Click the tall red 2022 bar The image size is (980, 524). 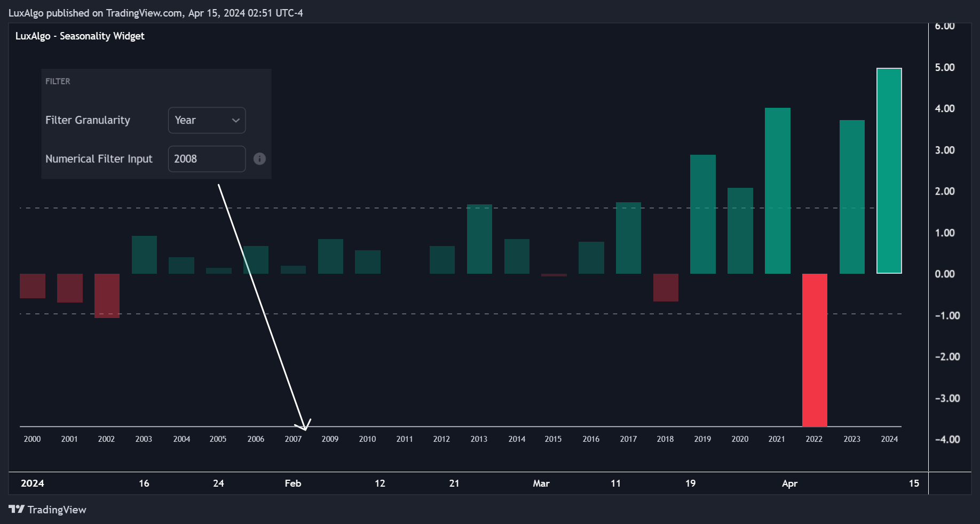point(815,350)
